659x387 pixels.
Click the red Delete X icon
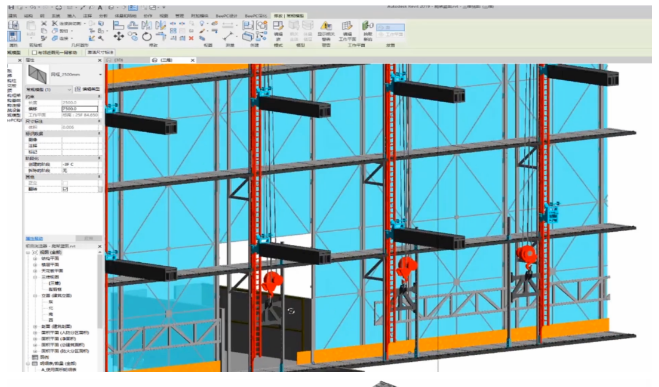pos(191,38)
